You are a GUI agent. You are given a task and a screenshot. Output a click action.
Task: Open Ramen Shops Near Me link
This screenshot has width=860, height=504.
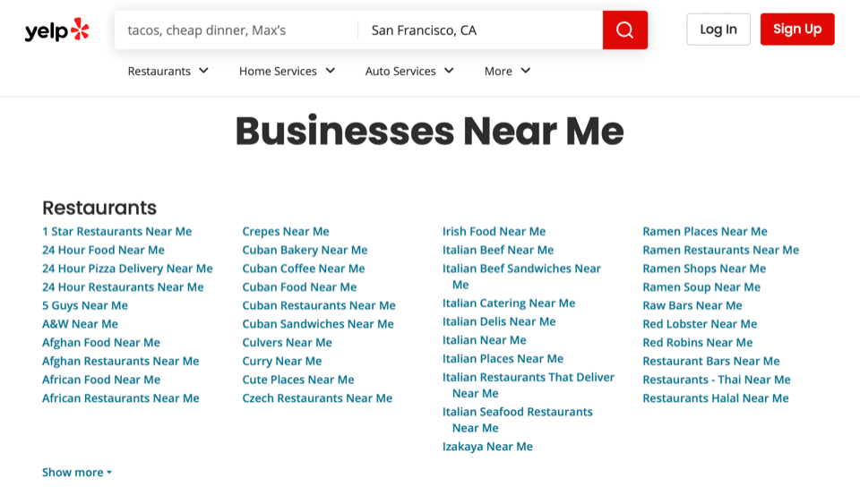(x=704, y=269)
